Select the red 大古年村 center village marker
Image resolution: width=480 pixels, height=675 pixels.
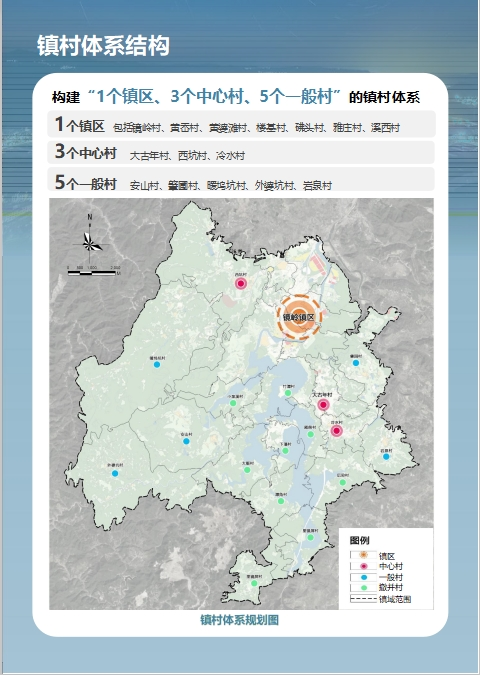click(x=323, y=405)
